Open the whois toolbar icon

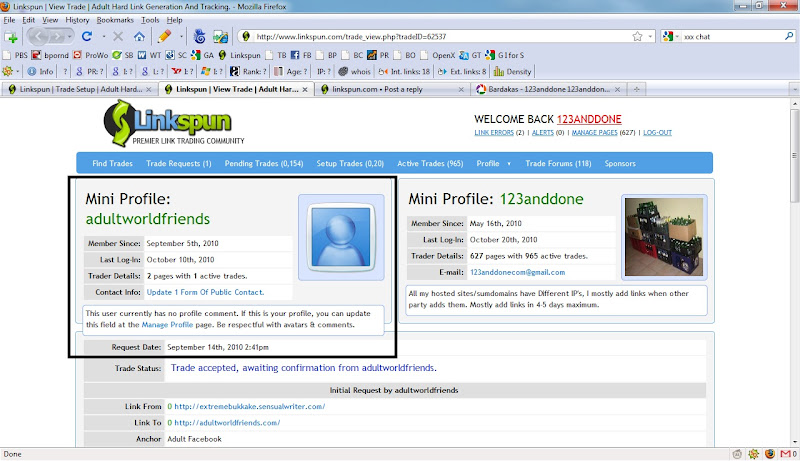click(355, 71)
